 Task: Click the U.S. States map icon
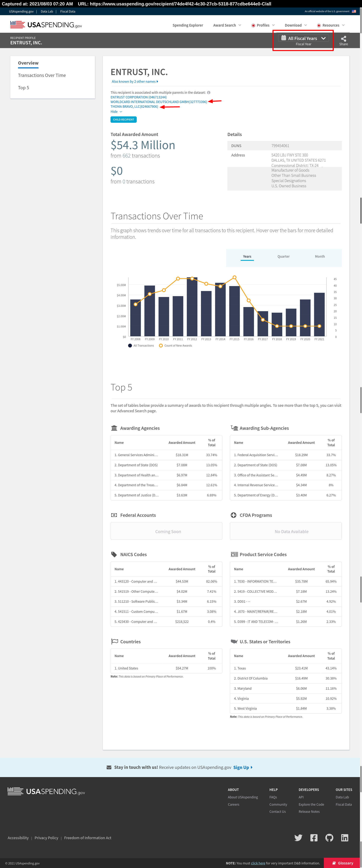234,642
